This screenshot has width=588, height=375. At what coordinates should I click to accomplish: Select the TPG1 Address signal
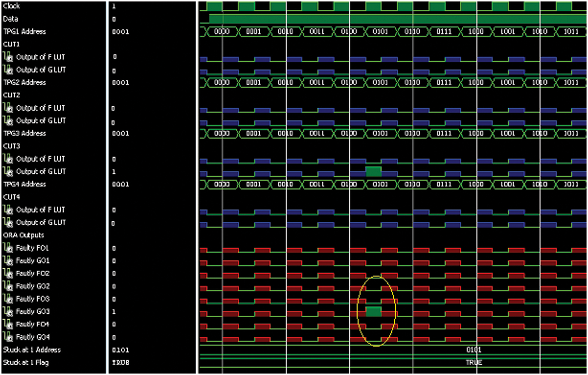(x=24, y=32)
